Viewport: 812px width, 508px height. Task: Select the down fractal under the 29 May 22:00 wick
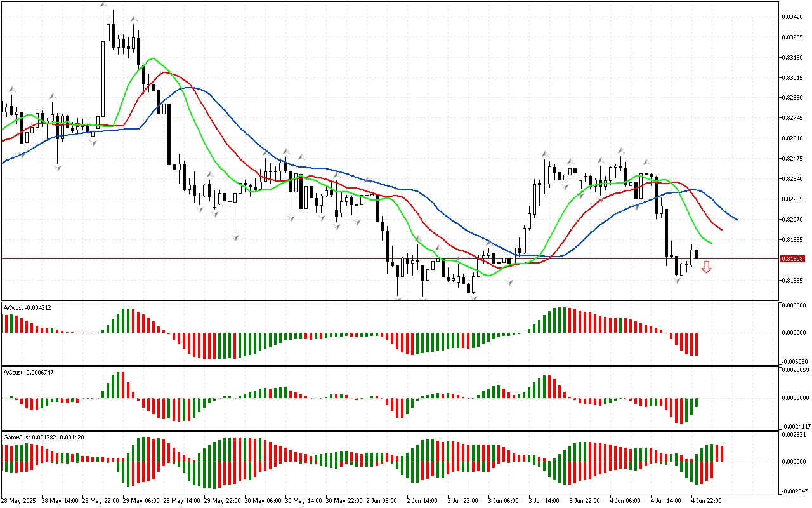point(235,237)
